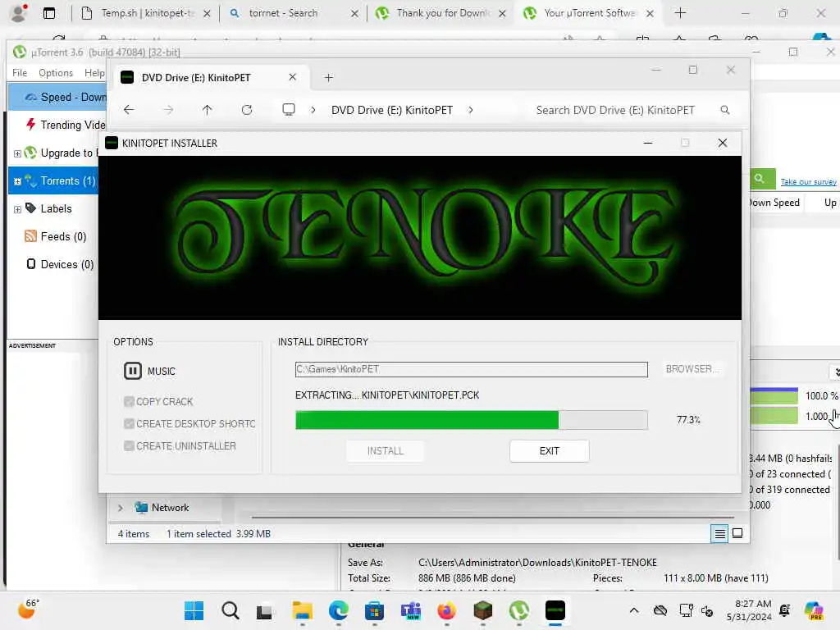Switch Explorer to large icons view
Viewport: 840px width, 630px height.
pyautogui.click(x=737, y=533)
